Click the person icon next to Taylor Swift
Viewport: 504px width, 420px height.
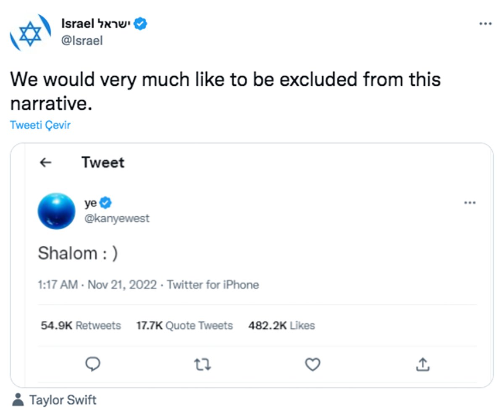[x=18, y=400]
